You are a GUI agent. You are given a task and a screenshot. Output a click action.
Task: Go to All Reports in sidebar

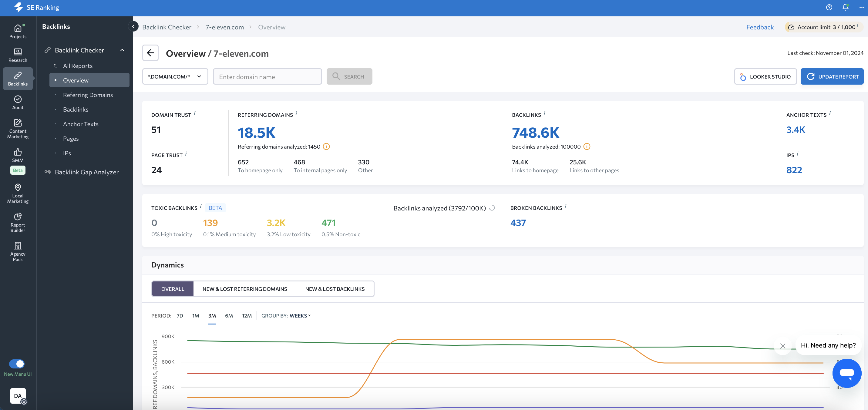[78, 66]
